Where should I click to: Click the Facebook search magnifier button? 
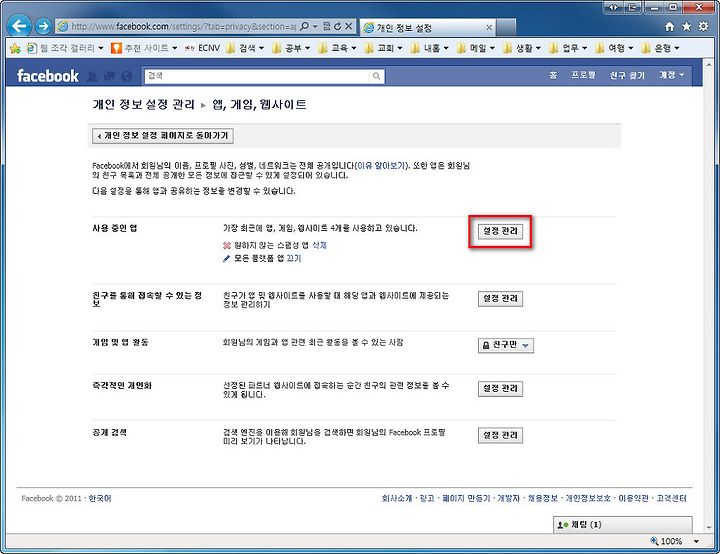(376, 76)
